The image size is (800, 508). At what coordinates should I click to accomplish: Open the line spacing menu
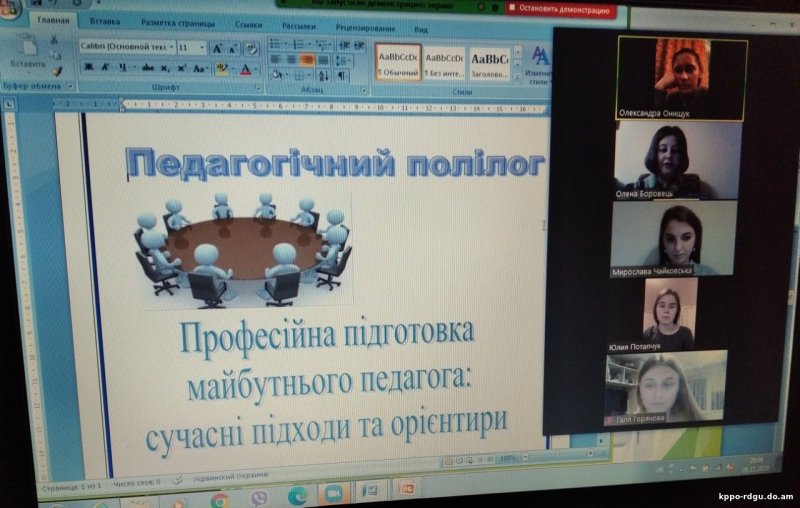(342, 62)
